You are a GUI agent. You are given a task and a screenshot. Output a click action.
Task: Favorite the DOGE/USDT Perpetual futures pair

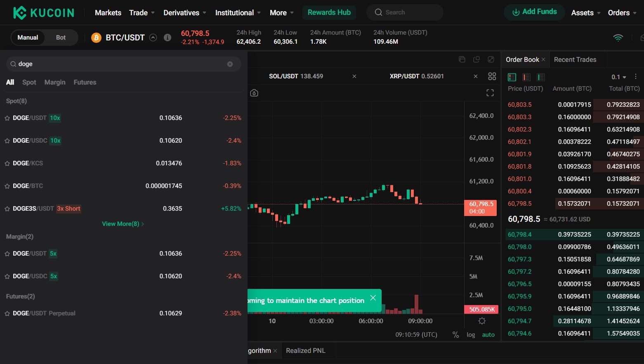point(7,314)
